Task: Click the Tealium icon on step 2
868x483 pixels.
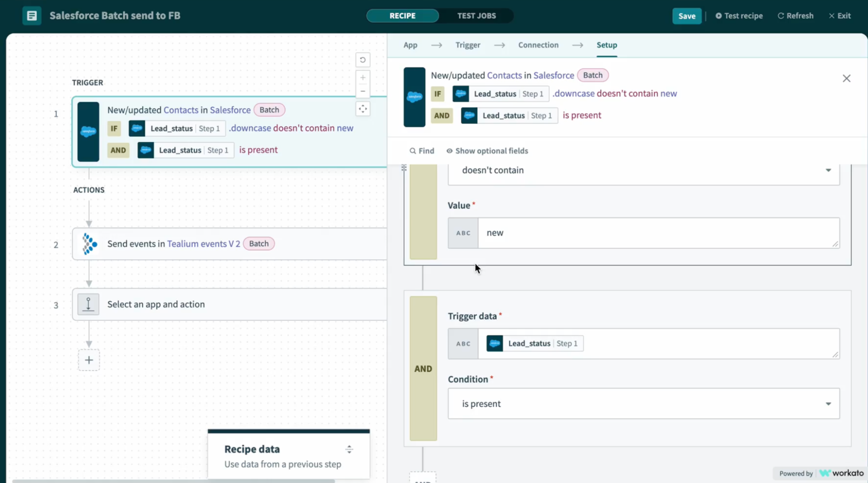Action: (89, 244)
